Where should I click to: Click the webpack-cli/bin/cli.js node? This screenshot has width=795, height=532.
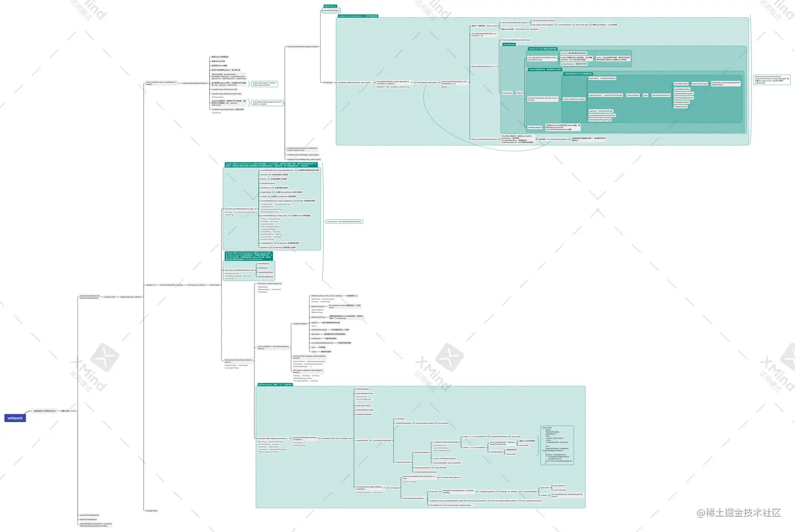[44, 411]
